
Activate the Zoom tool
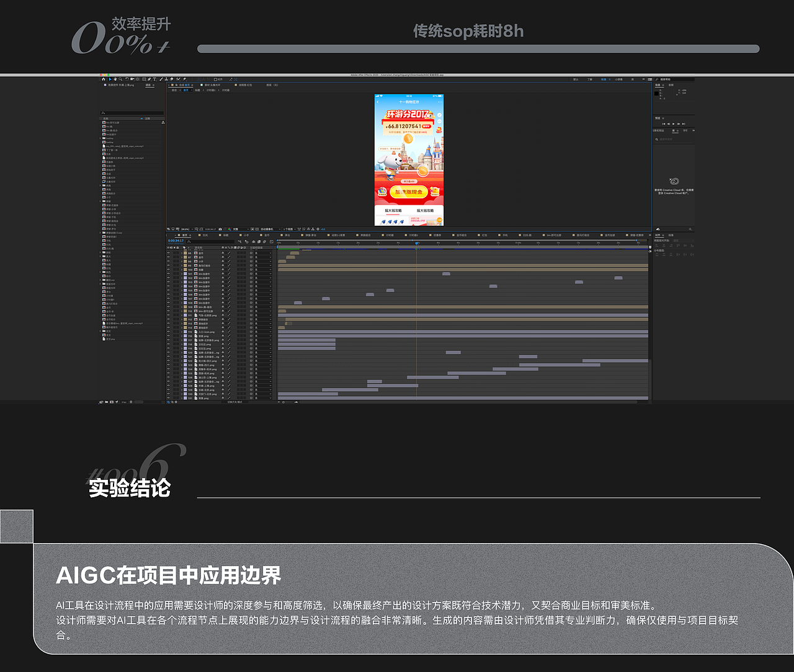point(120,79)
